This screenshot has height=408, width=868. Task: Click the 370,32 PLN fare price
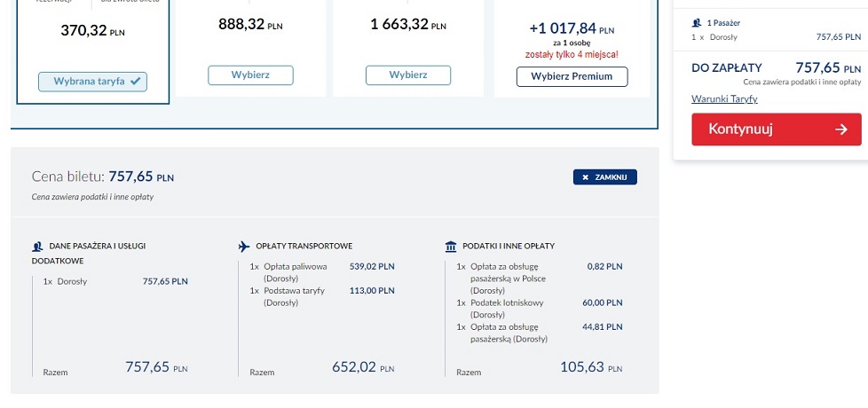(x=92, y=30)
